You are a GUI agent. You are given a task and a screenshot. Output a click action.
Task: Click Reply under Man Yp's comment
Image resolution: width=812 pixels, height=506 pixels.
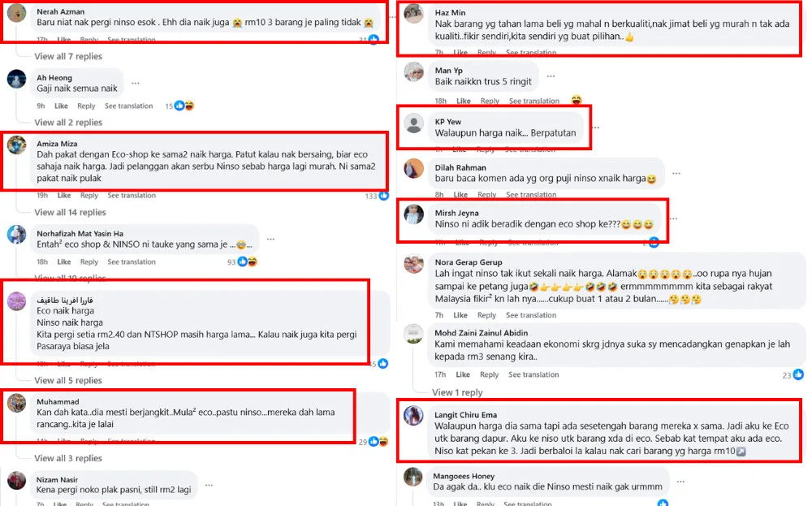490,102
